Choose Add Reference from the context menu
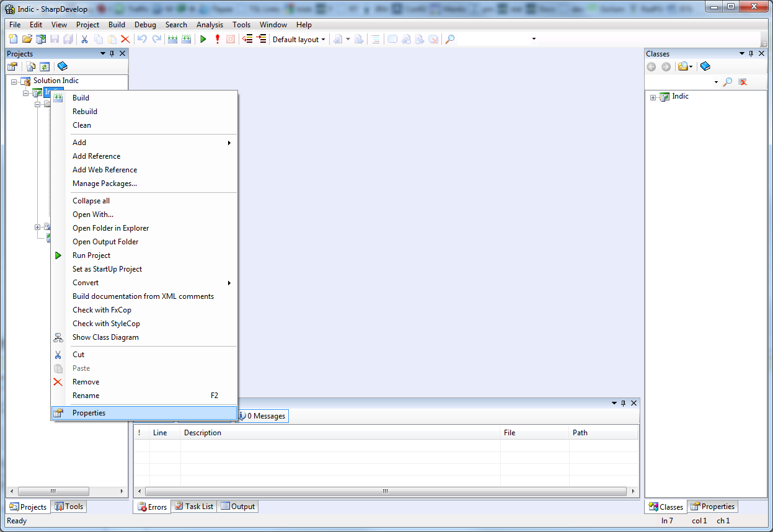773x532 pixels. tap(96, 156)
